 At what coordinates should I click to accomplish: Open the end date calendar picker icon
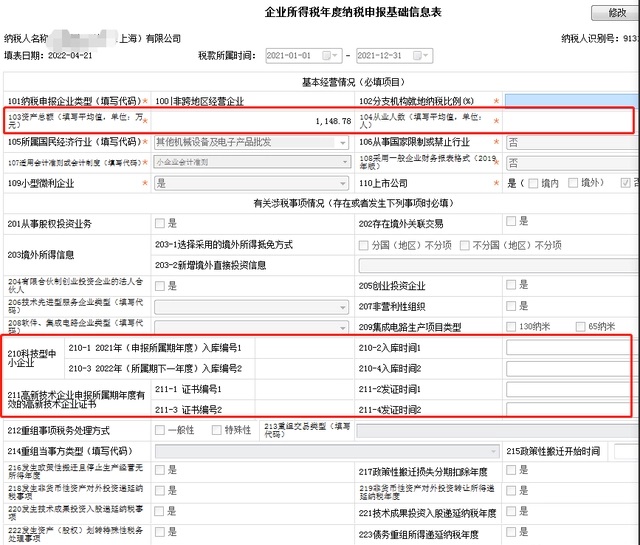click(420, 55)
